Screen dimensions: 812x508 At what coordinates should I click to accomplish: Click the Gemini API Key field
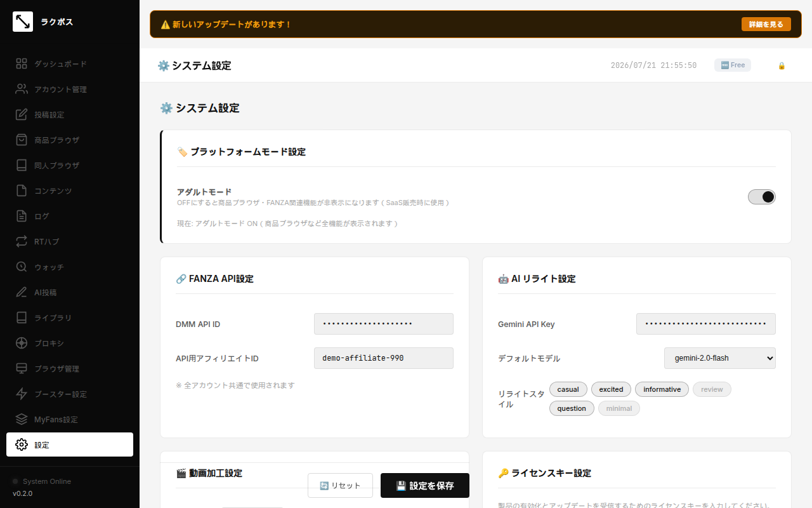pos(706,324)
